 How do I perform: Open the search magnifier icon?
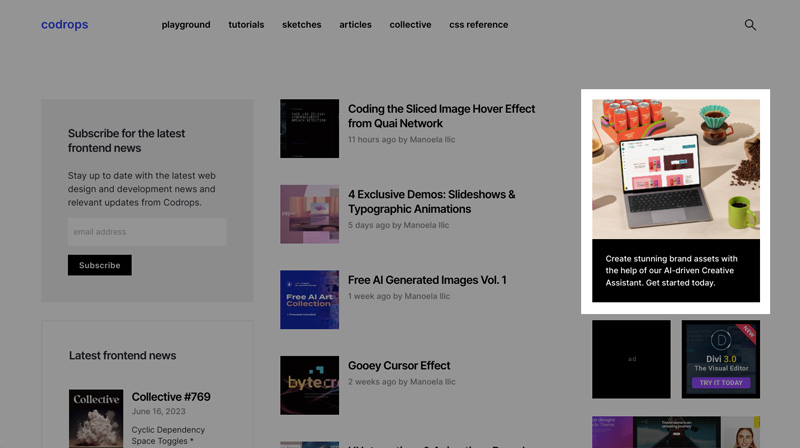coord(750,24)
